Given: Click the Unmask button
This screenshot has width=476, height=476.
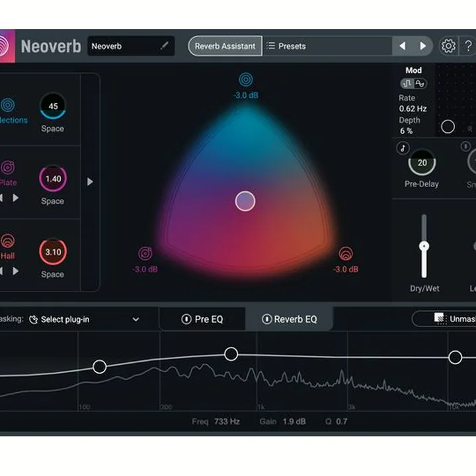Looking at the screenshot, I should (444, 319).
